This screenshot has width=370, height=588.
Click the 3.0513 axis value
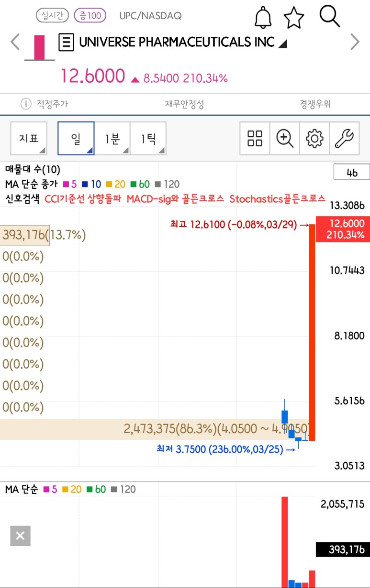(x=349, y=465)
